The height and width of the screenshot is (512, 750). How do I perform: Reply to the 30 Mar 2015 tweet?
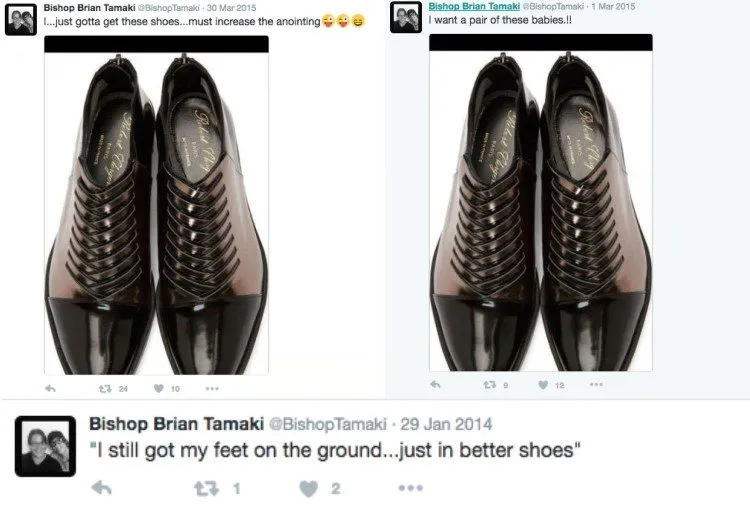50,389
